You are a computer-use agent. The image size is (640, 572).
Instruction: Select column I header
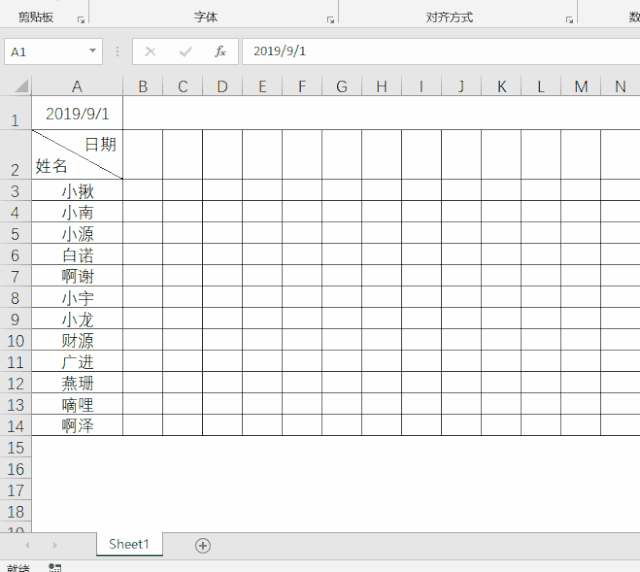click(421, 87)
